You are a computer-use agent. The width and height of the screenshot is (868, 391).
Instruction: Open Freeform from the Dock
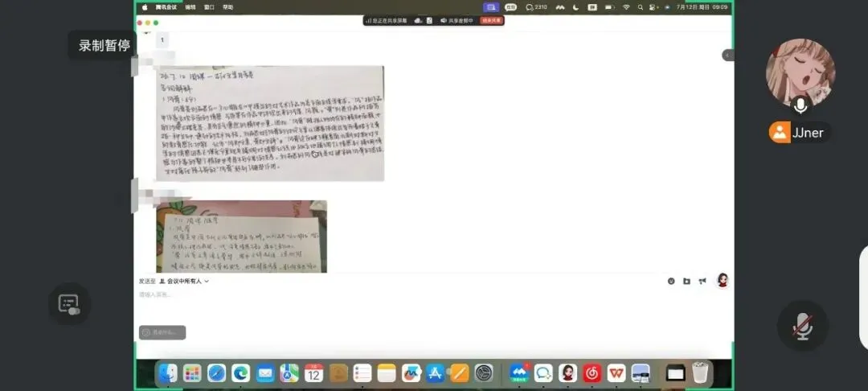tap(411, 373)
